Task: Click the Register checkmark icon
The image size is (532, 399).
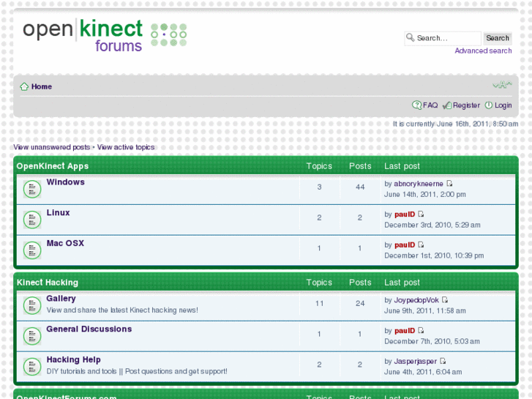Action: (x=447, y=105)
